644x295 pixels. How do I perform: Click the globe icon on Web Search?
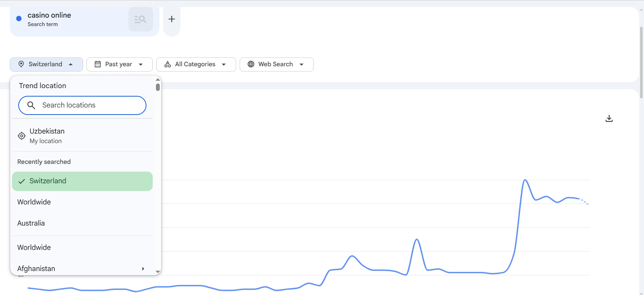(x=251, y=64)
